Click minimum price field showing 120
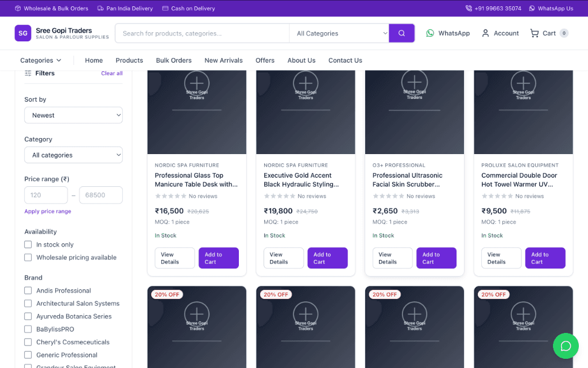Viewport: 588px width, 368px height. pyautogui.click(x=46, y=195)
